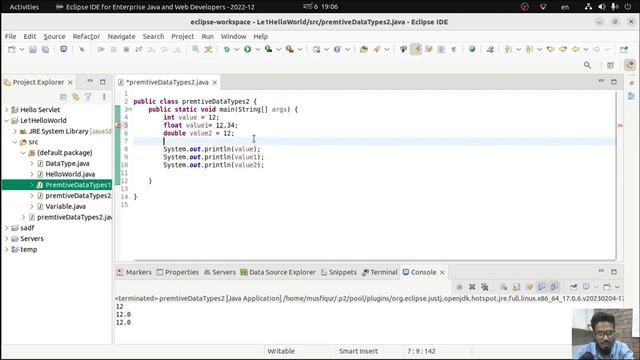
Task: Open Debug button dropdown arrow
Action: point(237,49)
